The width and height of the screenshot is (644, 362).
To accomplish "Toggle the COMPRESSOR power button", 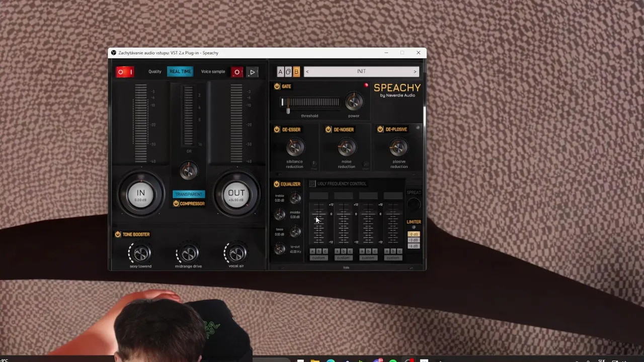I will point(176,204).
